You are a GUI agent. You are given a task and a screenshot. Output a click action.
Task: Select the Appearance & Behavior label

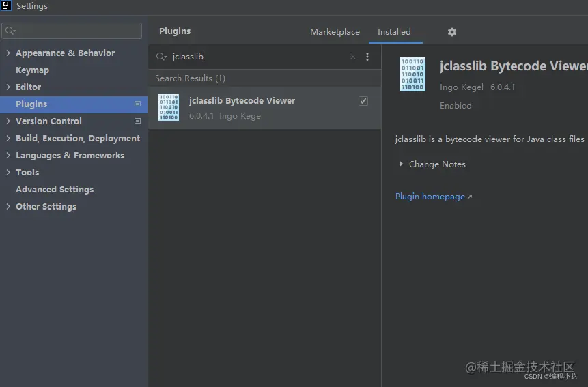click(66, 53)
